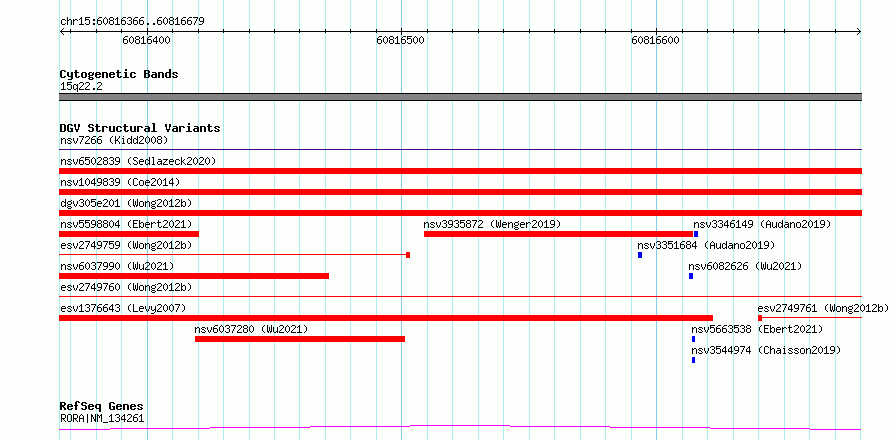Click the RORA|NM_134261 gene label
890x440 pixels.
(x=102, y=418)
